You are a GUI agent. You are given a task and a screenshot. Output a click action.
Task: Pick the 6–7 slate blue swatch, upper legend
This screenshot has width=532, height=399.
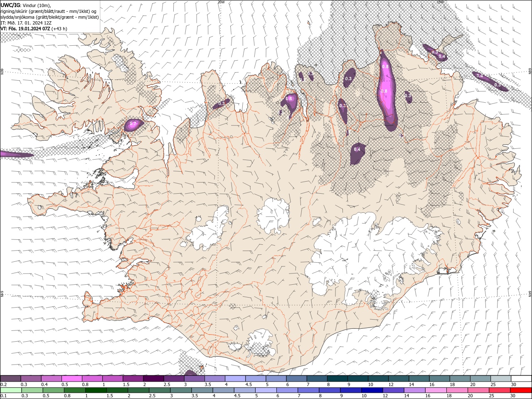(297, 379)
